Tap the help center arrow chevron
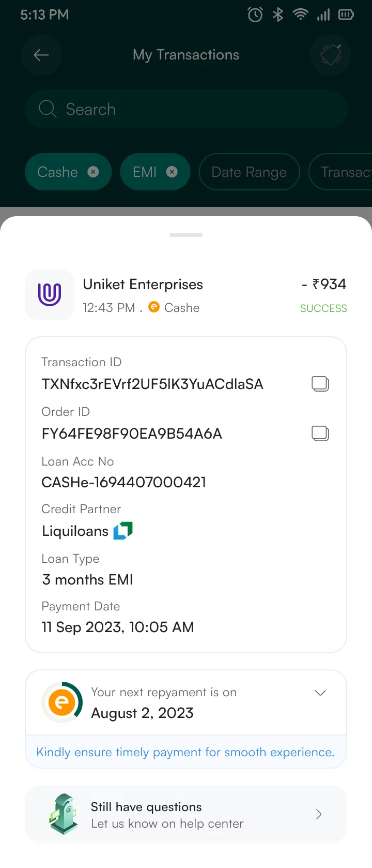Image resolution: width=372 pixels, height=868 pixels. click(x=319, y=814)
